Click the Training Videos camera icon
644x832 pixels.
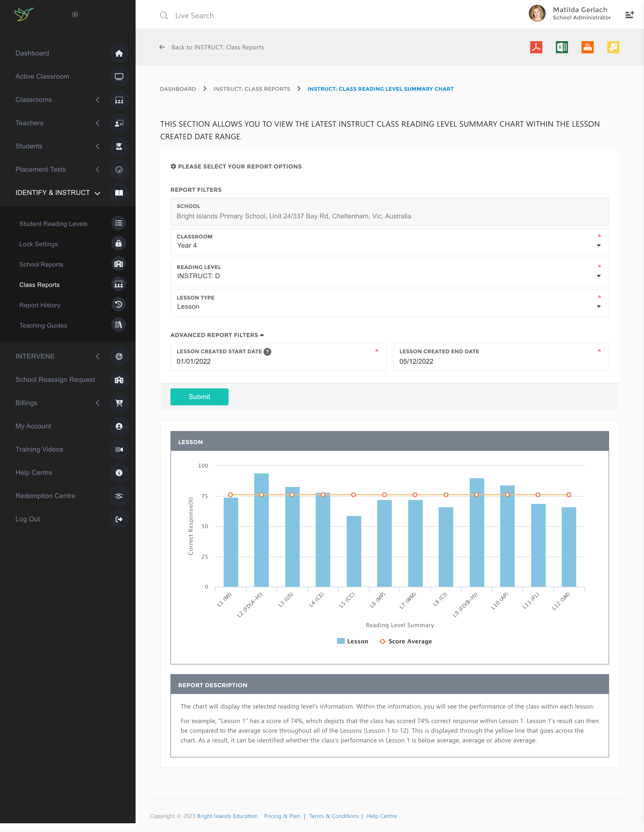119,449
